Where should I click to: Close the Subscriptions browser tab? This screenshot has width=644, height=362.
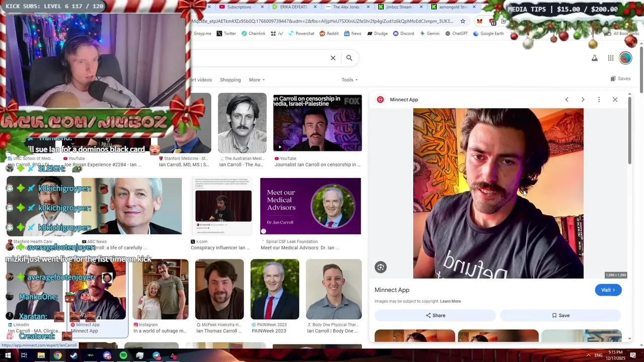point(262,7)
